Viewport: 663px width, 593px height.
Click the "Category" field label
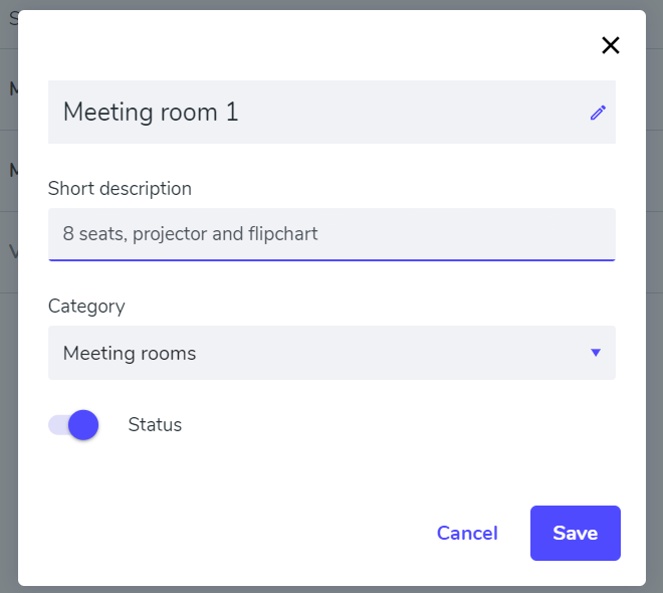(x=87, y=306)
